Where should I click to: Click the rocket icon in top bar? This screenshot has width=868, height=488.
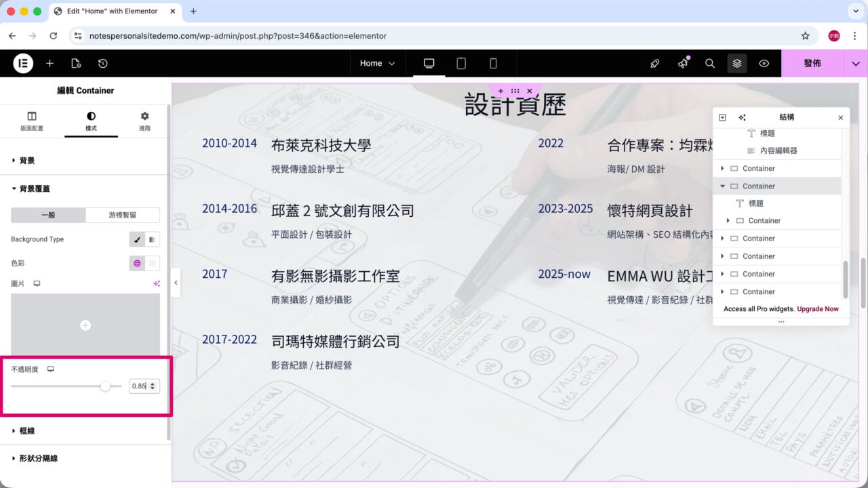point(654,63)
